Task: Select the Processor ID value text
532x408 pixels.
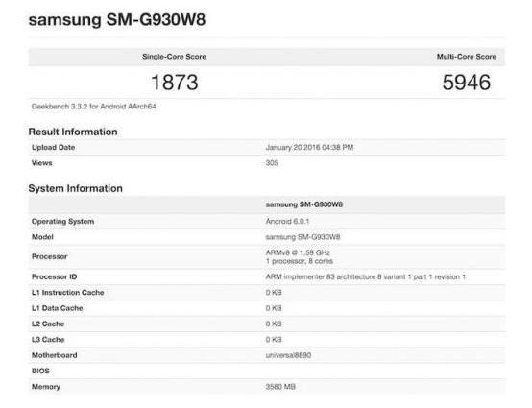Action: [x=366, y=277]
